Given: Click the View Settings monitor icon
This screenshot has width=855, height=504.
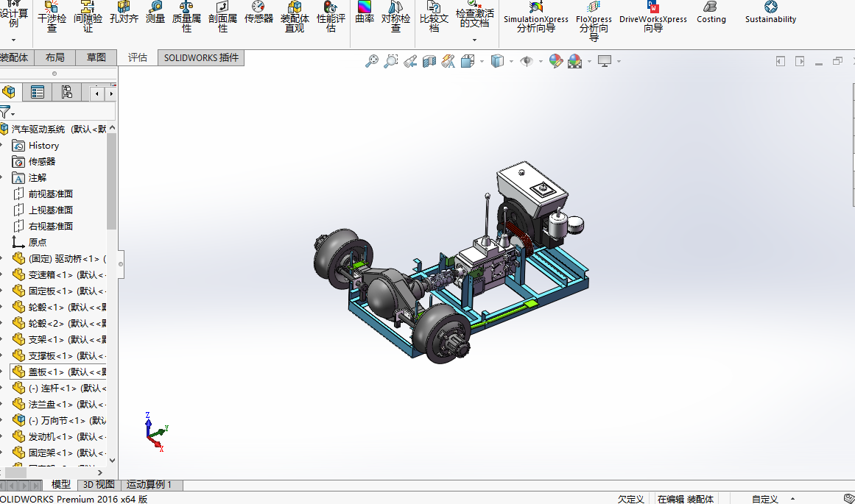Looking at the screenshot, I should click(604, 61).
